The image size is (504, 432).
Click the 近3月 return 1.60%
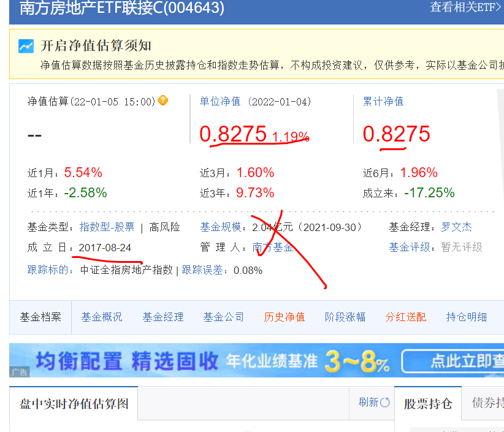(x=255, y=172)
